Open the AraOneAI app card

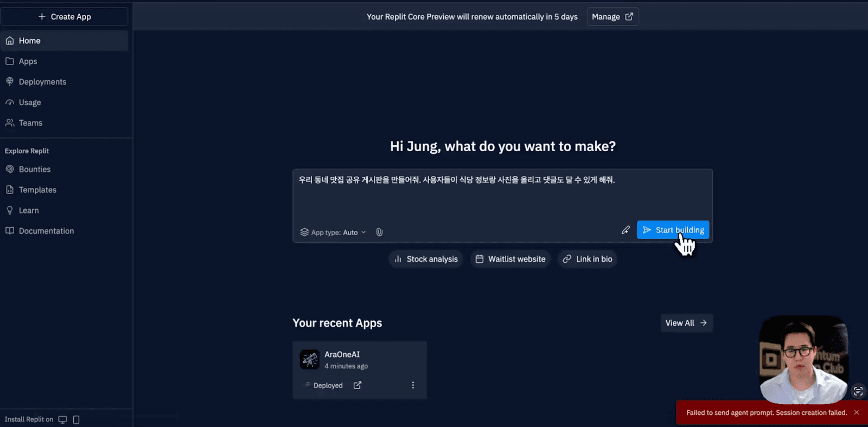[360, 370]
